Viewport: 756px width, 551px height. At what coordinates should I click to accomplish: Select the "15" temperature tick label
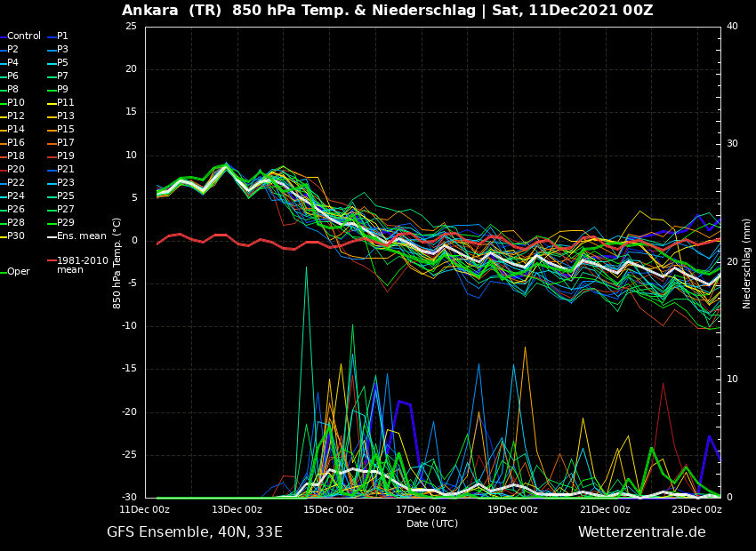(131, 112)
